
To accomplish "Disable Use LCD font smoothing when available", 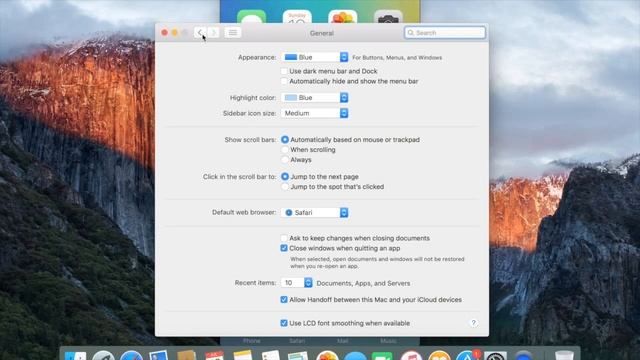I will point(284,323).
